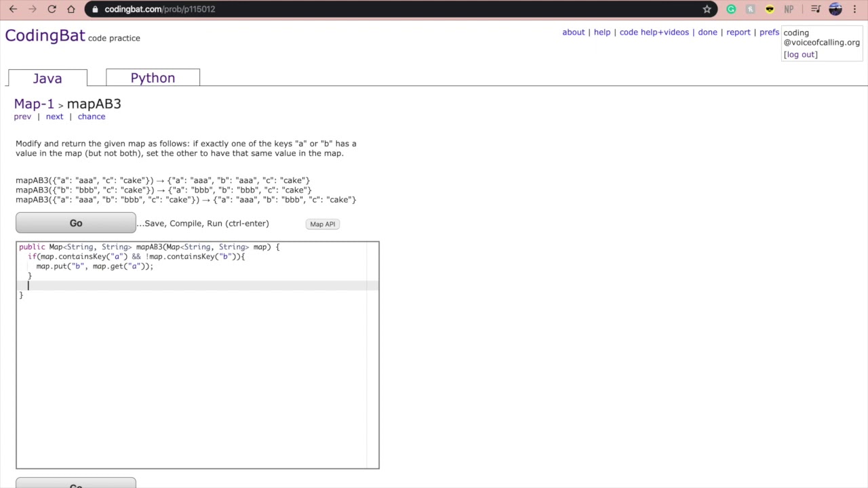Screen dimensions: 868x488
Task: Open the about link
Action: (x=573, y=33)
